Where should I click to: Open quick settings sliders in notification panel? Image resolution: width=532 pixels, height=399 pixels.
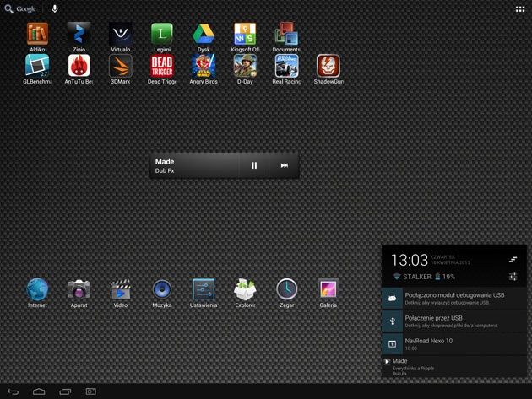[513, 277]
